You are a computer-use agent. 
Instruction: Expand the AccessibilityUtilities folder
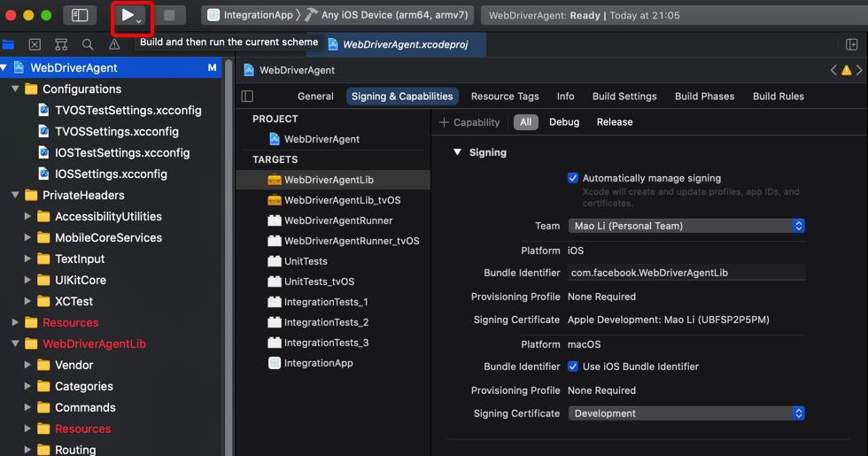pyautogui.click(x=27, y=216)
